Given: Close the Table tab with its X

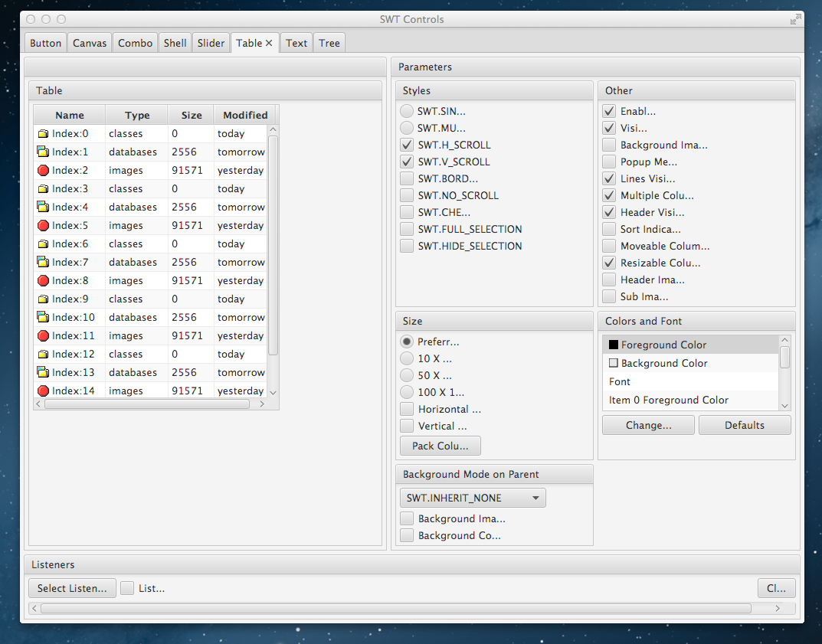Looking at the screenshot, I should [x=269, y=43].
